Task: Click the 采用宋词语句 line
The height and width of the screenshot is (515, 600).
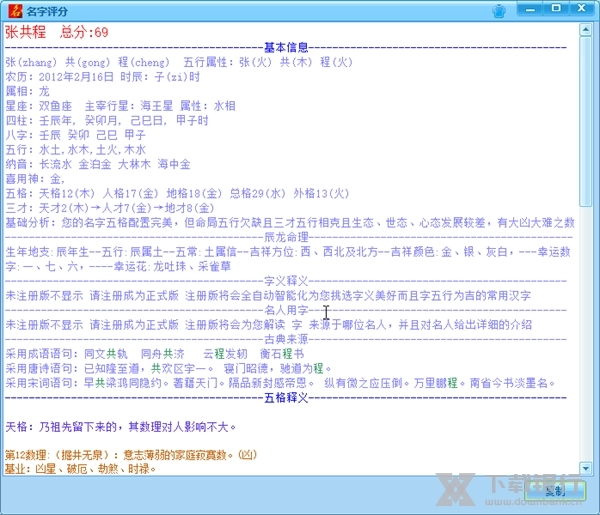Action: (280, 383)
